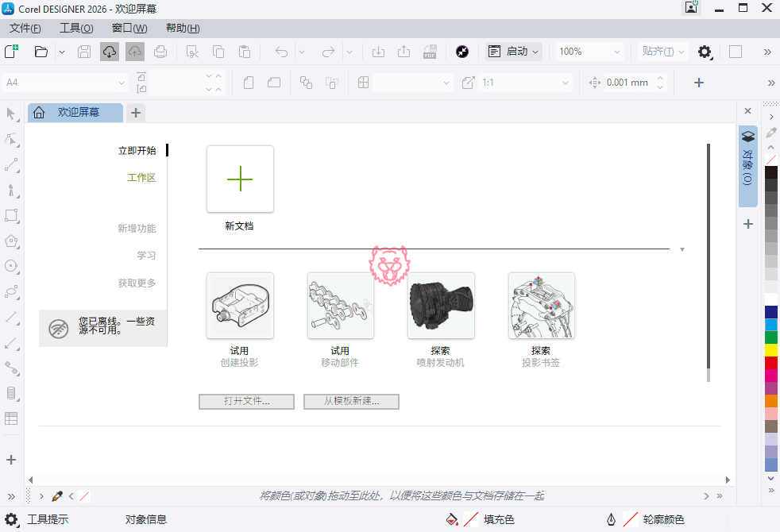Click the eyedropper icon on document palette
780x532 pixels.
coord(57,496)
